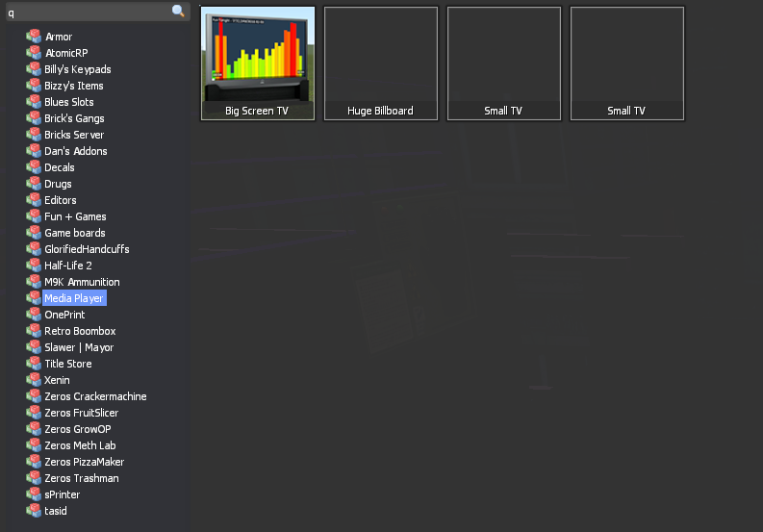
Task: Open the Slawer | Mayor category
Action: click(x=79, y=347)
